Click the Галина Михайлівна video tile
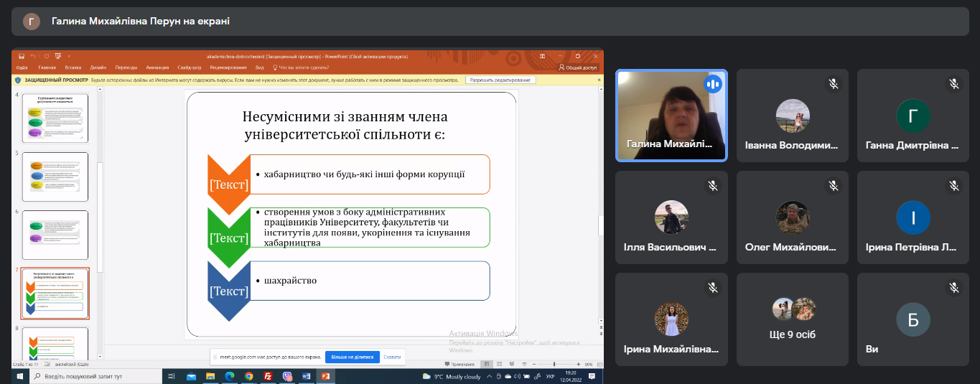Screen dimensions: 980x384 click(671, 115)
